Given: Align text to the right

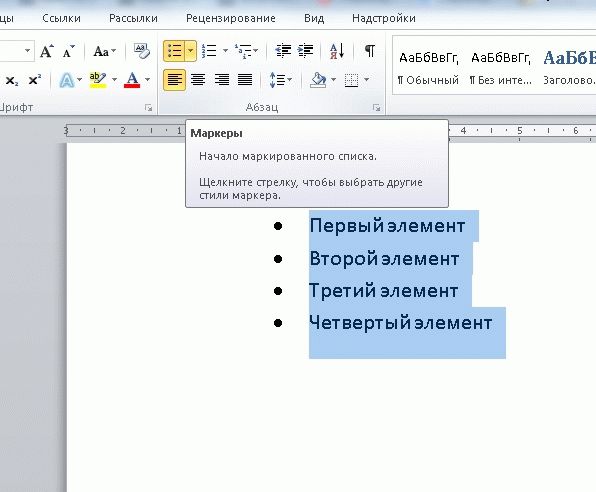Looking at the screenshot, I should [222, 80].
